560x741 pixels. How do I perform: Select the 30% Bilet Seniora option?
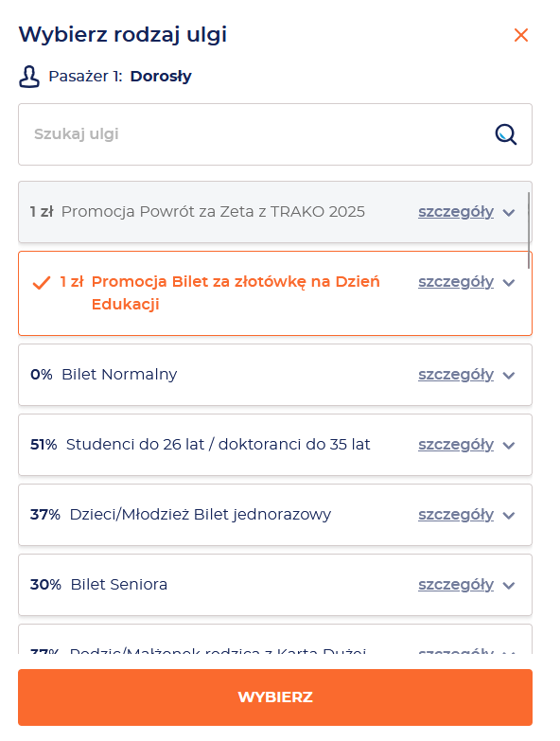click(x=275, y=585)
